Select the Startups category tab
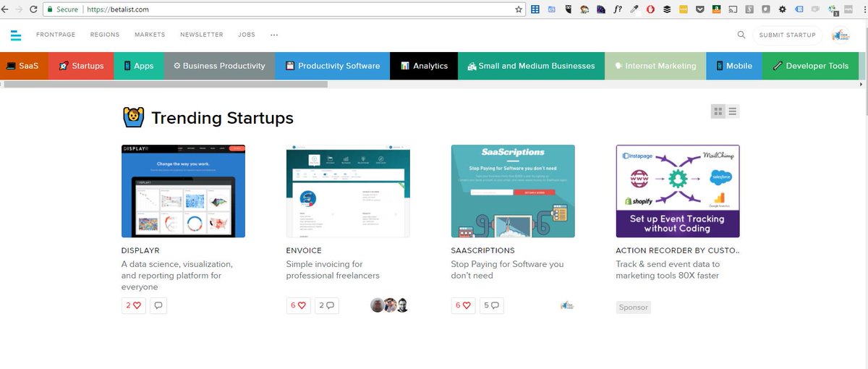The width and height of the screenshot is (868, 369). click(81, 66)
